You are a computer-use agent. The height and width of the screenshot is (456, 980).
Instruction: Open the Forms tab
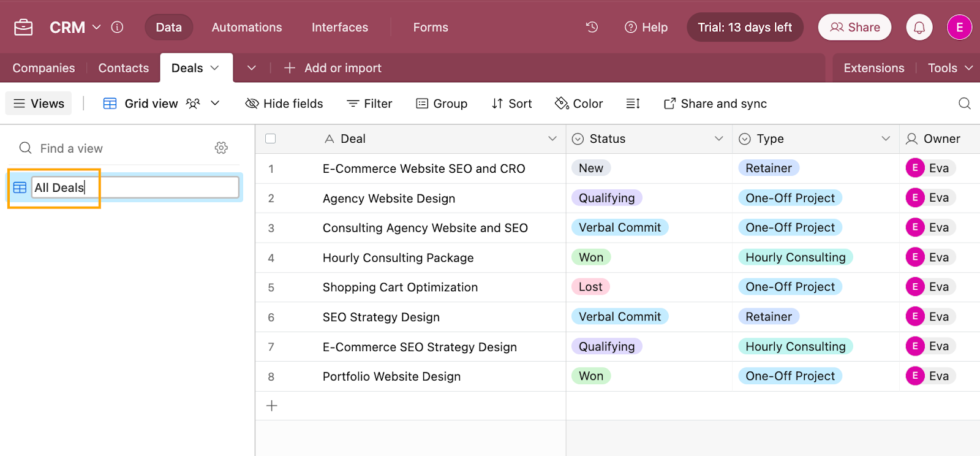tap(431, 27)
